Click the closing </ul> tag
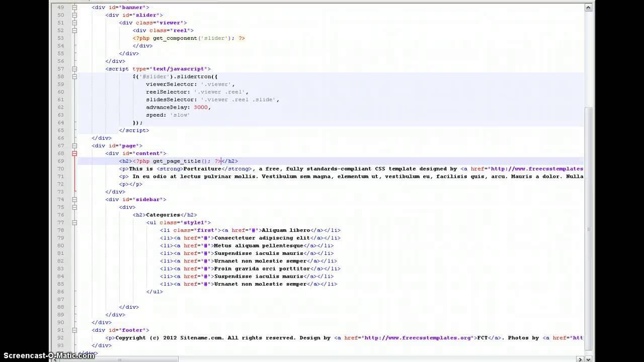Viewport: 644px width, 362px height. (x=154, y=292)
